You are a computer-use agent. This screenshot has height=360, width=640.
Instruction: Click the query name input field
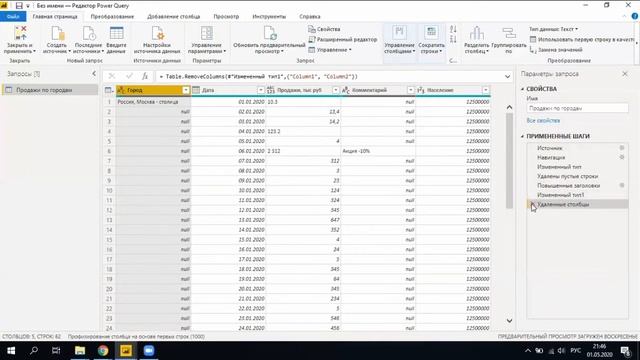click(577, 108)
